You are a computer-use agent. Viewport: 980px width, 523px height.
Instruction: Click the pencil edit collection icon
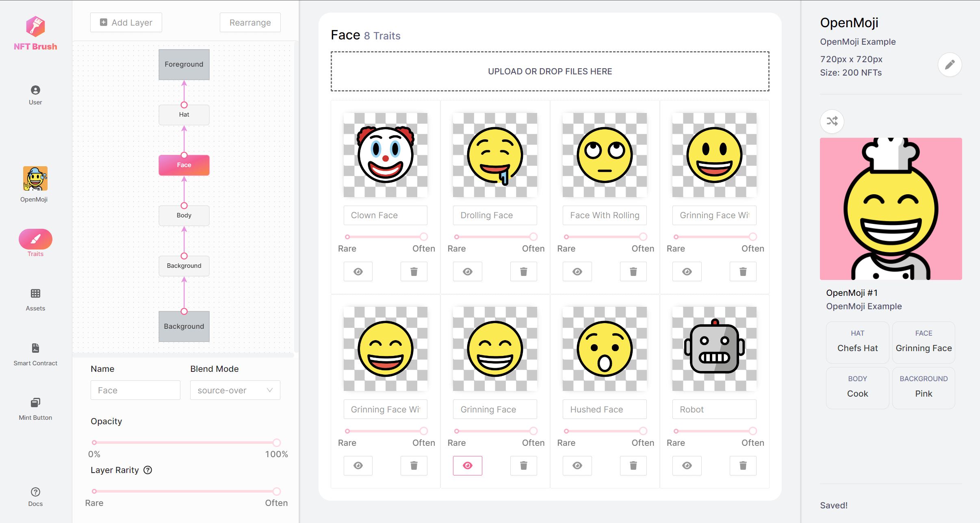(x=950, y=65)
